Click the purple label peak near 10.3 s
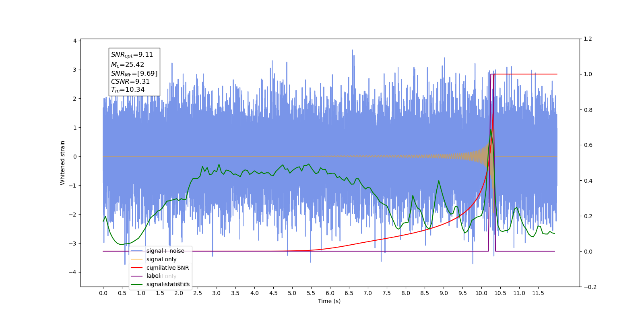This screenshot has height=322, width=644. [492, 74]
